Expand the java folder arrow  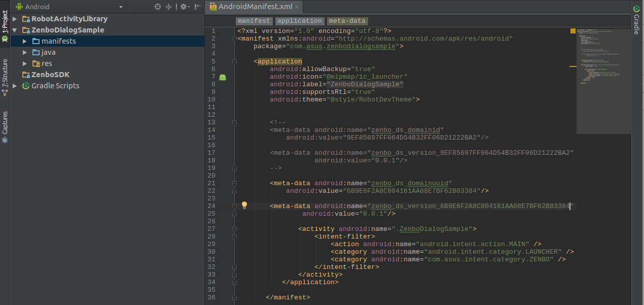(x=25, y=52)
